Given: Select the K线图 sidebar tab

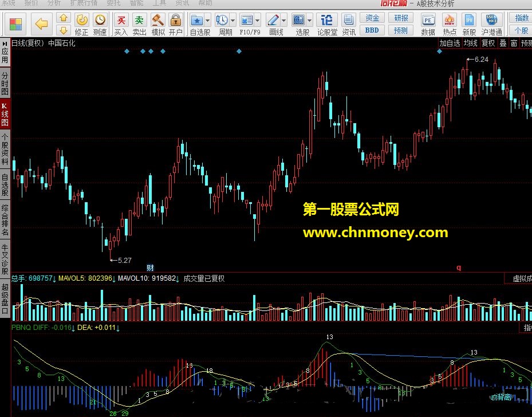Looking at the screenshot, I should pyautogui.click(x=5, y=115).
